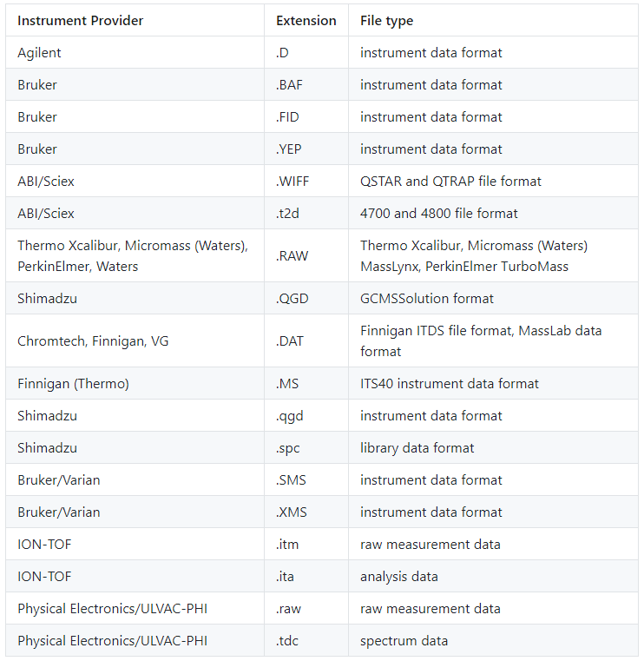This screenshot has width=644, height=661.
Task: Click the QSTAR and QTRAP file format text
Action: [450, 181]
